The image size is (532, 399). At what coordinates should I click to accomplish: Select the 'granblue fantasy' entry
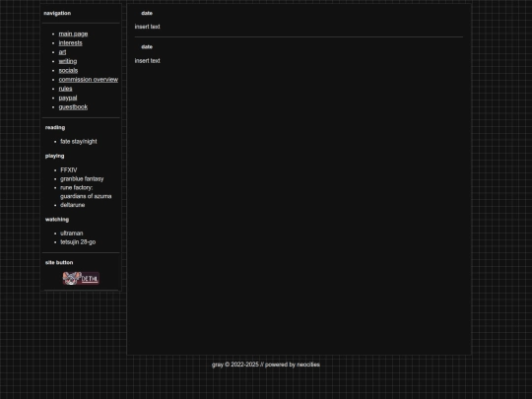tap(82, 178)
